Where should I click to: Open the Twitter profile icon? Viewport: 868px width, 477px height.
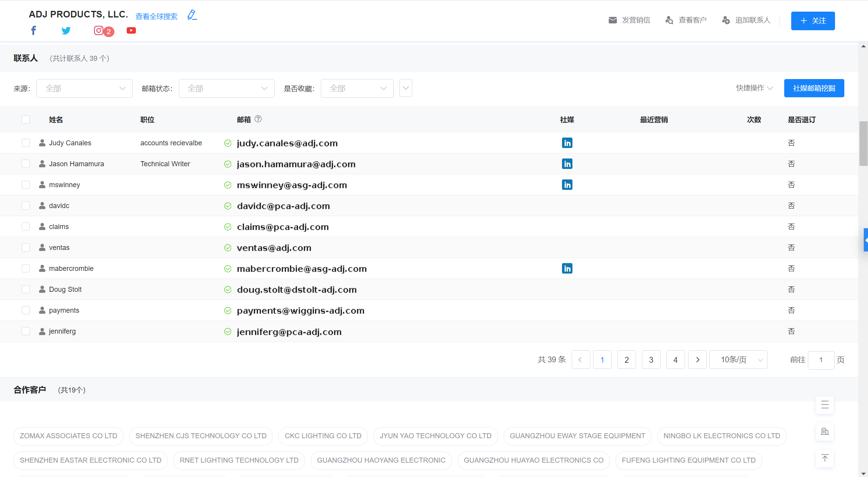[x=66, y=31]
